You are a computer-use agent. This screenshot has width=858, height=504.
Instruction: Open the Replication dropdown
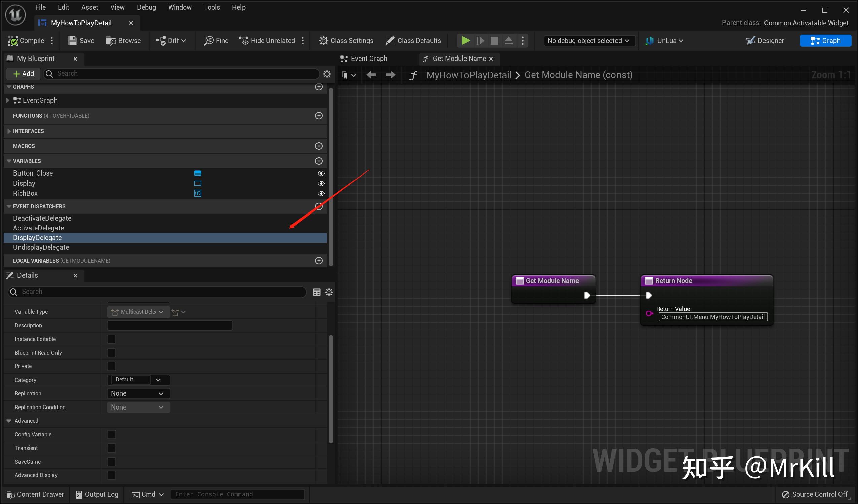138,393
